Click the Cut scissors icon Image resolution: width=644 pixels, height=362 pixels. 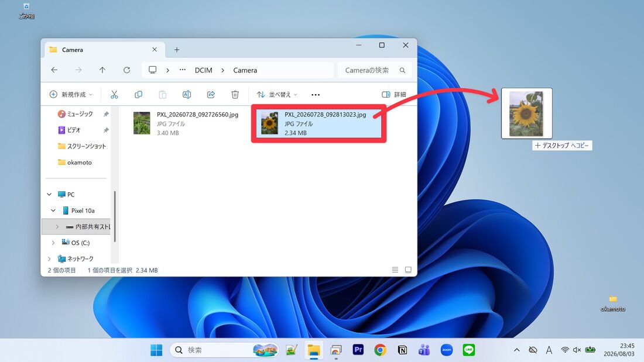pyautogui.click(x=114, y=95)
